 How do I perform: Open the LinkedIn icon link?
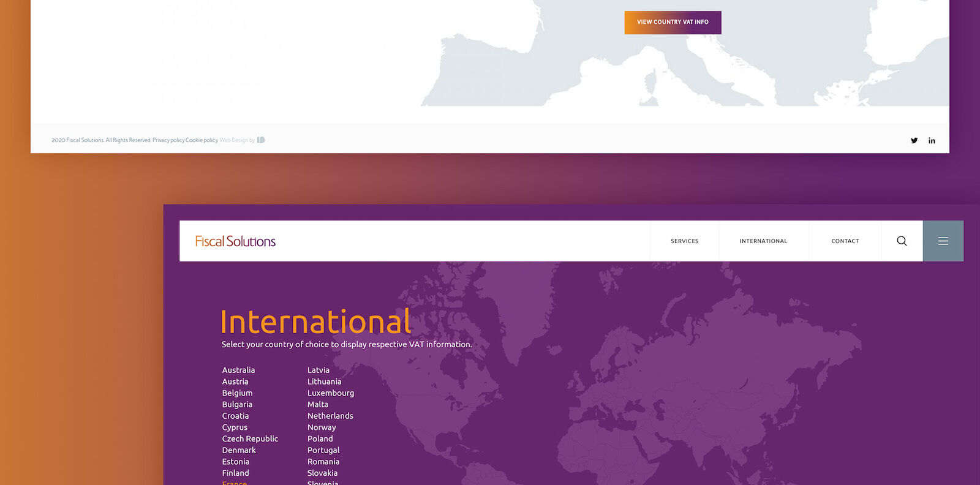click(x=932, y=140)
